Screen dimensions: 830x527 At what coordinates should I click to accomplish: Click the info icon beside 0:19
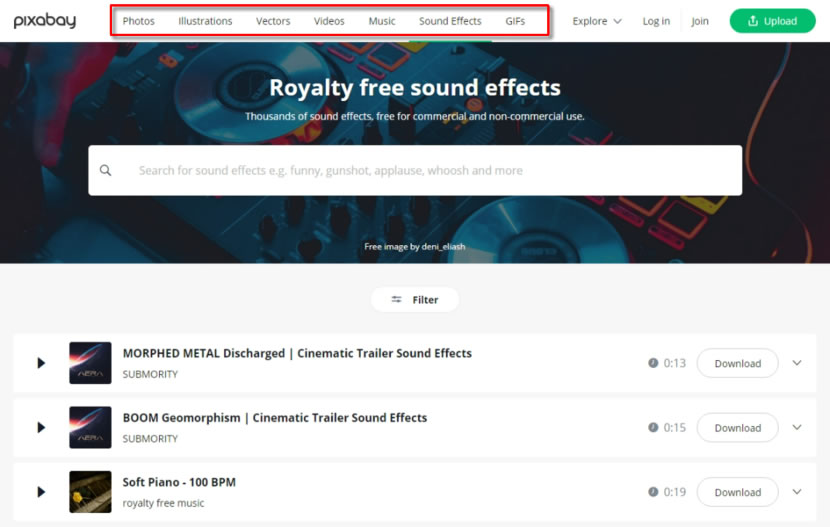click(x=653, y=492)
